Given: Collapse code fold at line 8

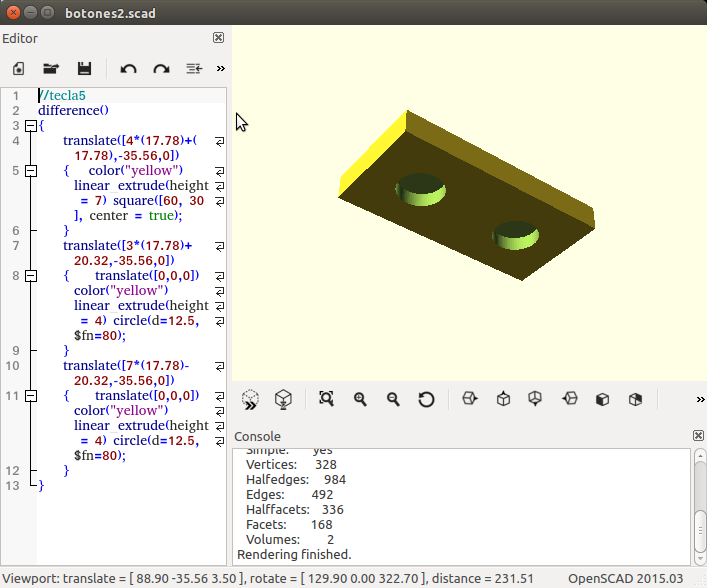Looking at the screenshot, I should (x=31, y=276).
